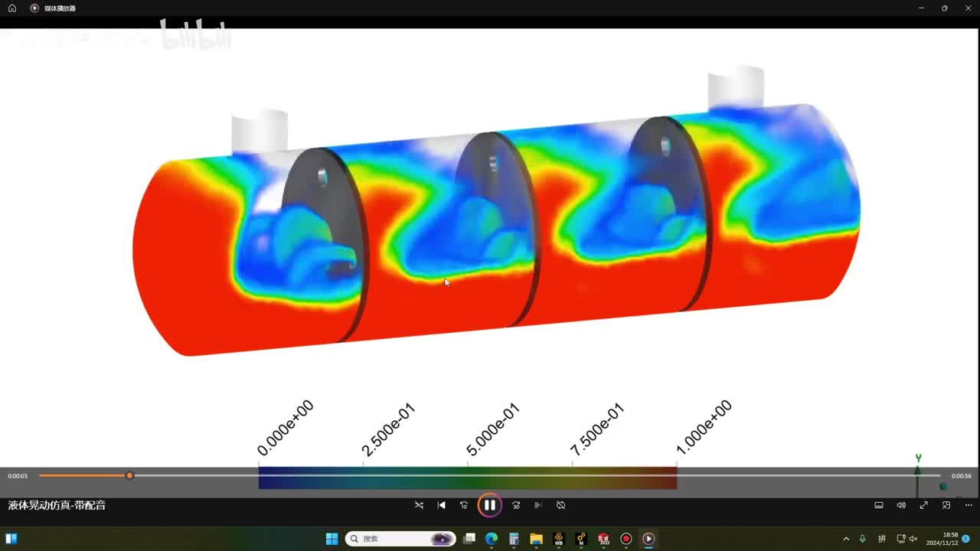980x551 pixels.
Task: Open File Explorer from the taskbar
Action: tap(536, 539)
